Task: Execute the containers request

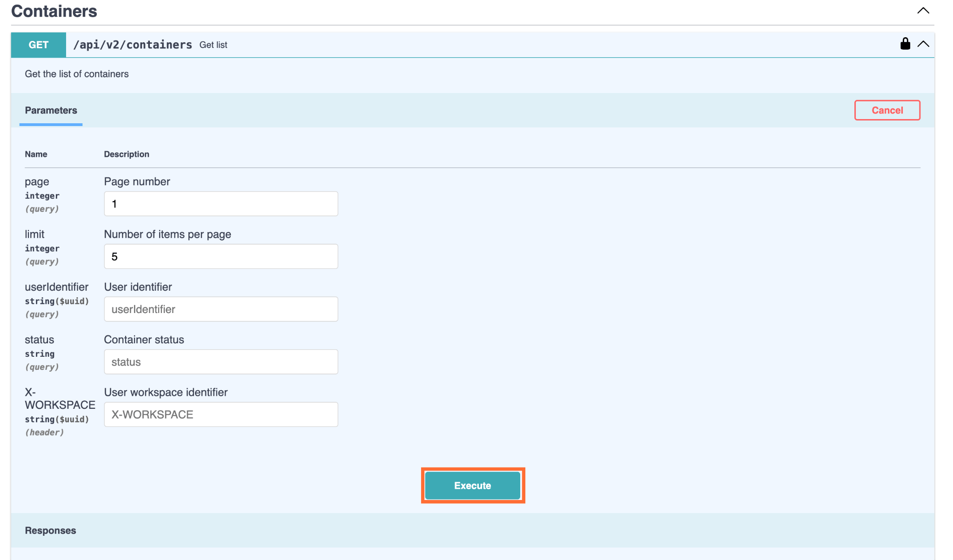Action: point(473,486)
